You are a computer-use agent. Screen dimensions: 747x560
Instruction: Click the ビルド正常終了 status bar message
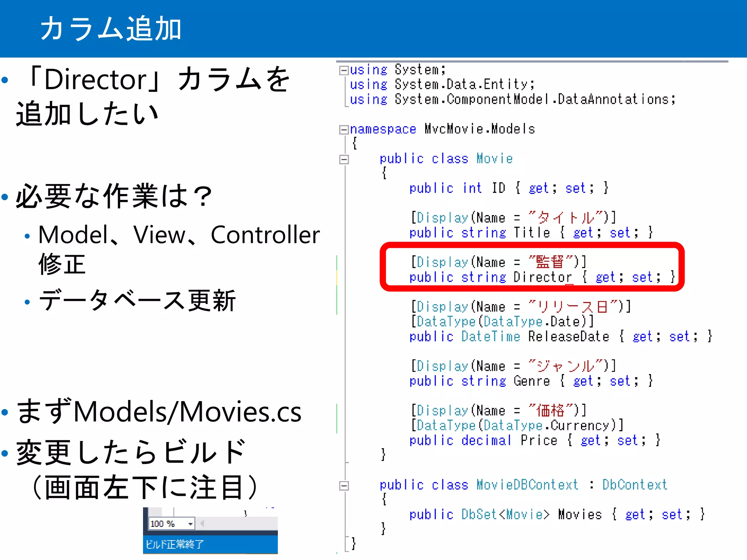coord(175,544)
